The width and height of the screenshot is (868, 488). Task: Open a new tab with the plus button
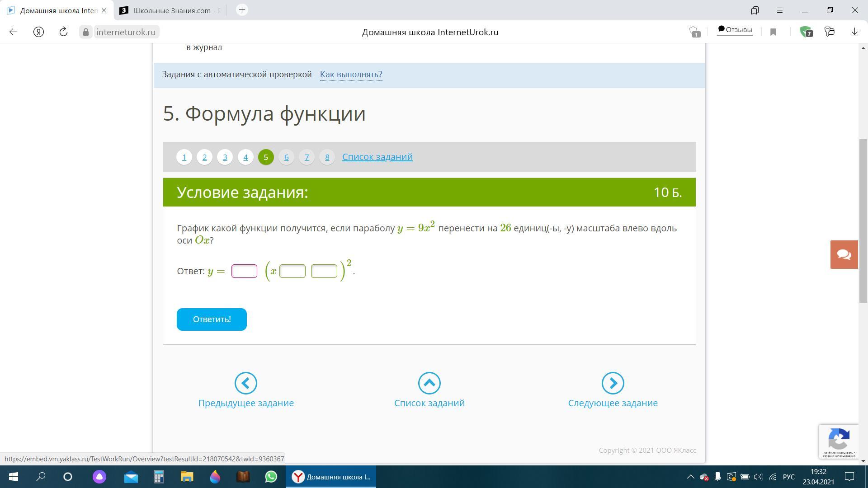242,10
